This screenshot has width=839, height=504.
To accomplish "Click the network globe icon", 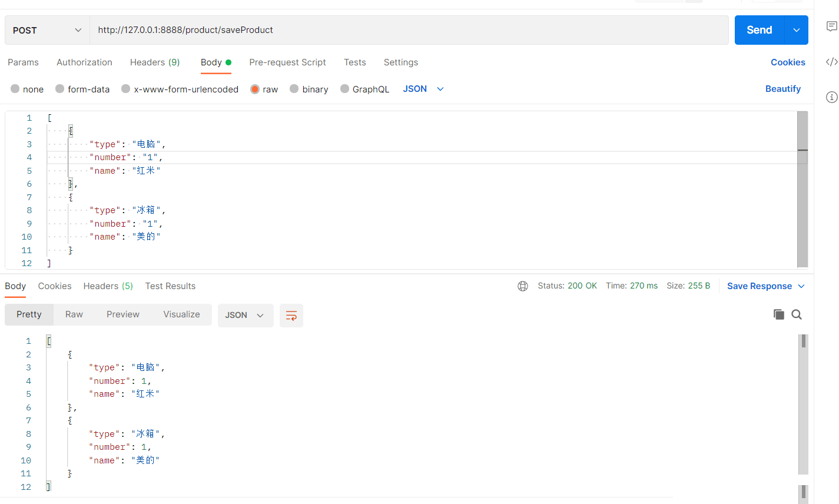I will click(523, 286).
